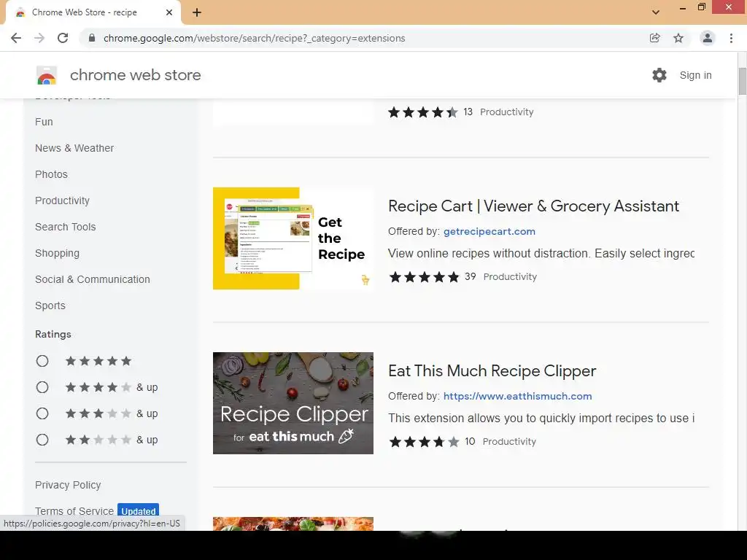Click Eat This Much star rating

tap(424, 441)
